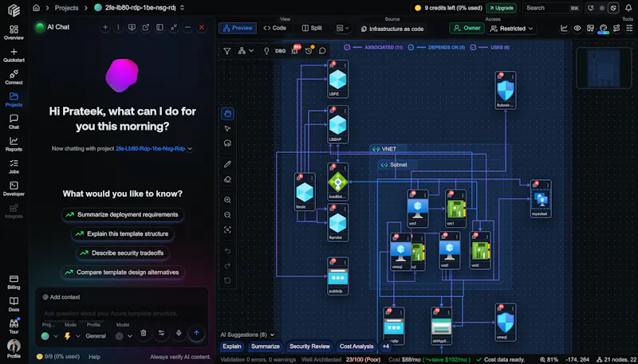Open the Overview sidebar section
The image size is (638, 364).
tap(14, 33)
